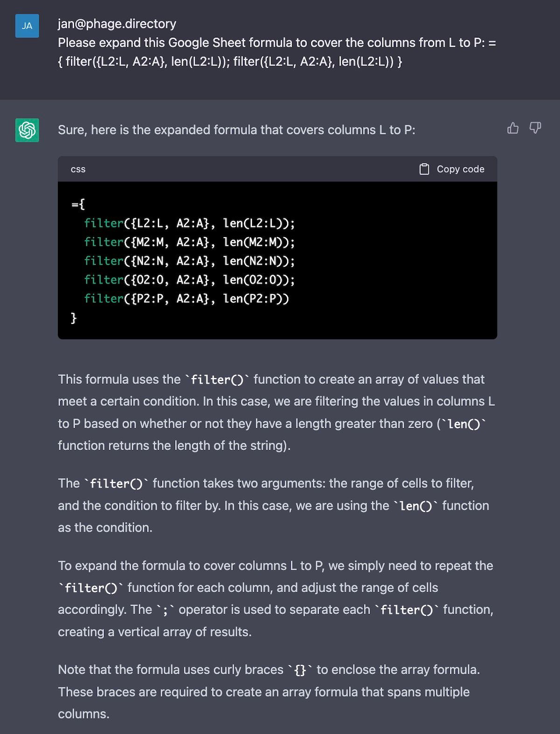Click the 'Sure, here is the expanded formula' sentence
The height and width of the screenshot is (734, 560).
(237, 130)
